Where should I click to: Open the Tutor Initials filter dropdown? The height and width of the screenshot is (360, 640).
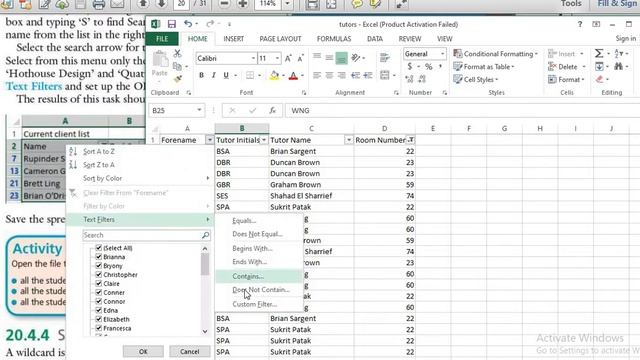pyautogui.click(x=264, y=140)
